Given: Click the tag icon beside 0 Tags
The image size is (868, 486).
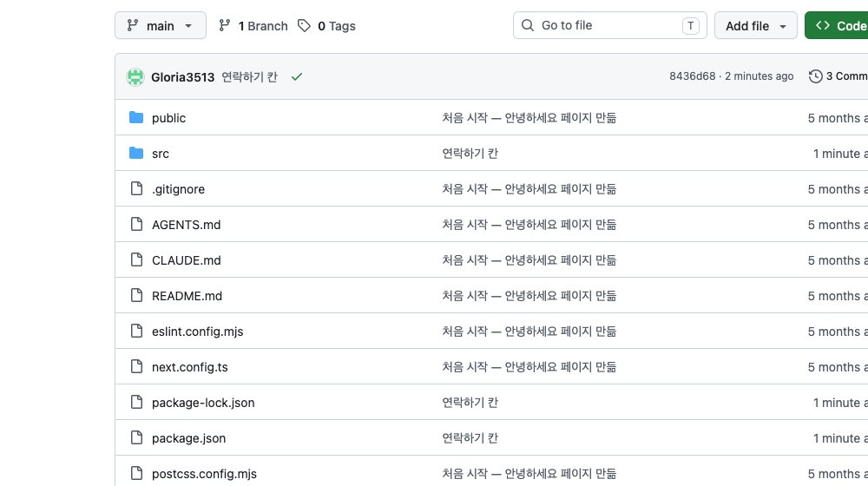Looking at the screenshot, I should [x=304, y=25].
